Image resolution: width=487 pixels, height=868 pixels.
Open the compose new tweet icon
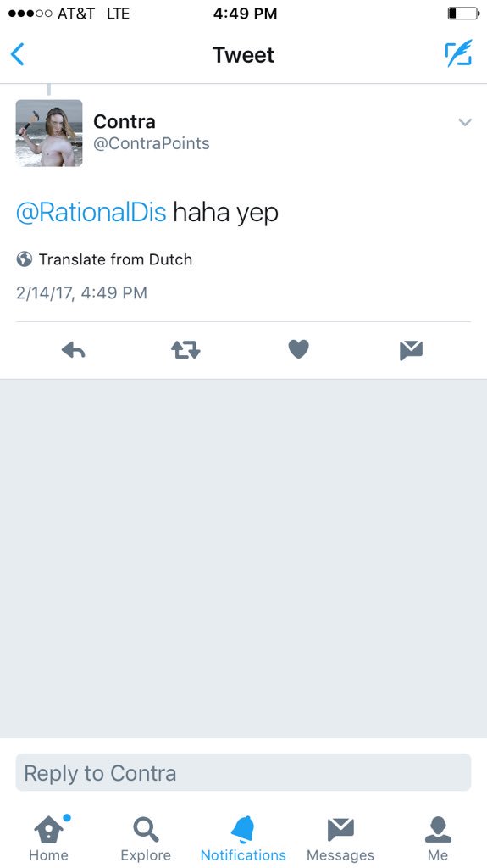pos(459,53)
